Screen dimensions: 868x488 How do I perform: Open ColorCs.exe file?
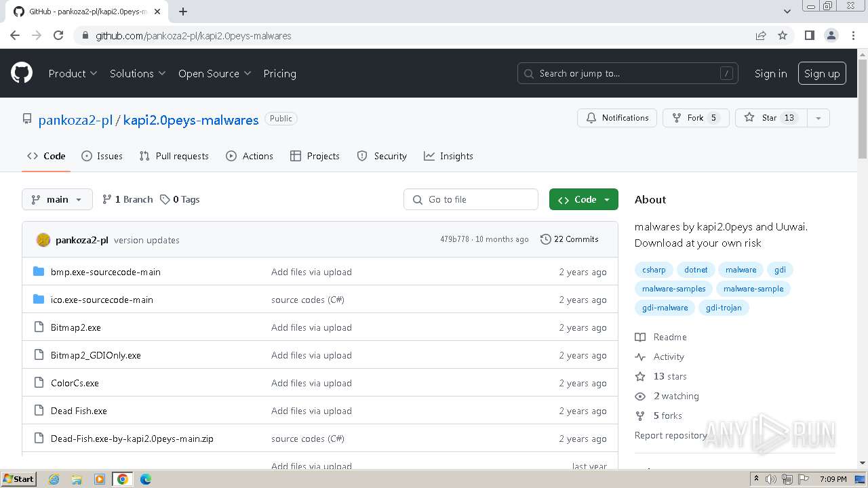click(x=75, y=383)
